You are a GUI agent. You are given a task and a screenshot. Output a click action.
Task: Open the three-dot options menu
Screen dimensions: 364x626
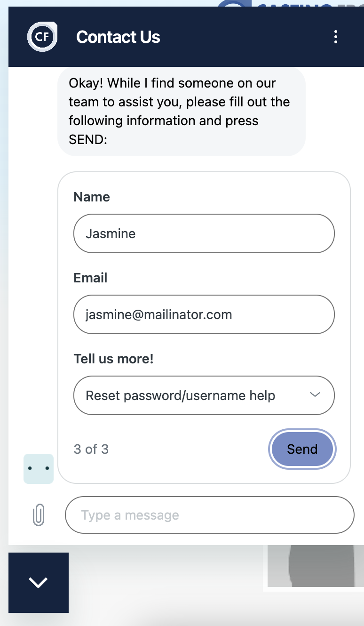click(x=335, y=37)
